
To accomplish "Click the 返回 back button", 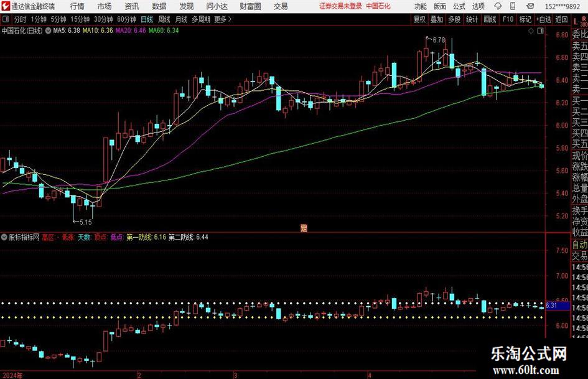I will (x=561, y=19).
